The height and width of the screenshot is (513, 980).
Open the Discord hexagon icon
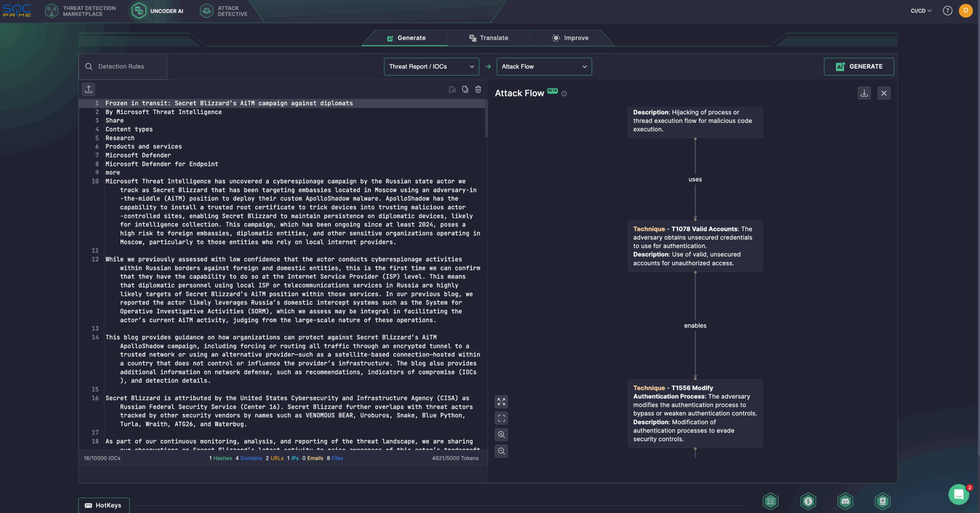click(845, 501)
